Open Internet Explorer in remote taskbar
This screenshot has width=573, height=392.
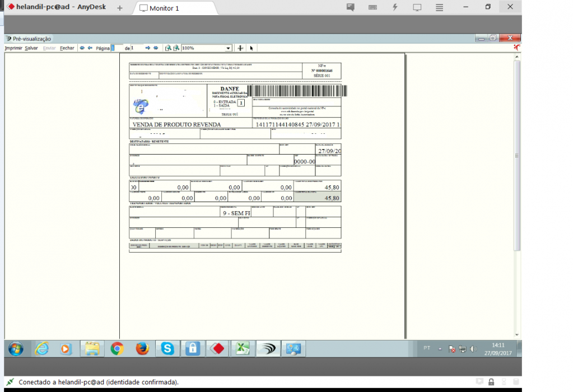[41, 349]
